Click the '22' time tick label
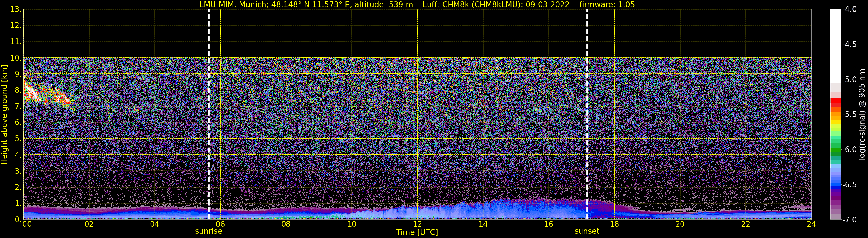Viewport: 868px width, 238px height. [746, 224]
